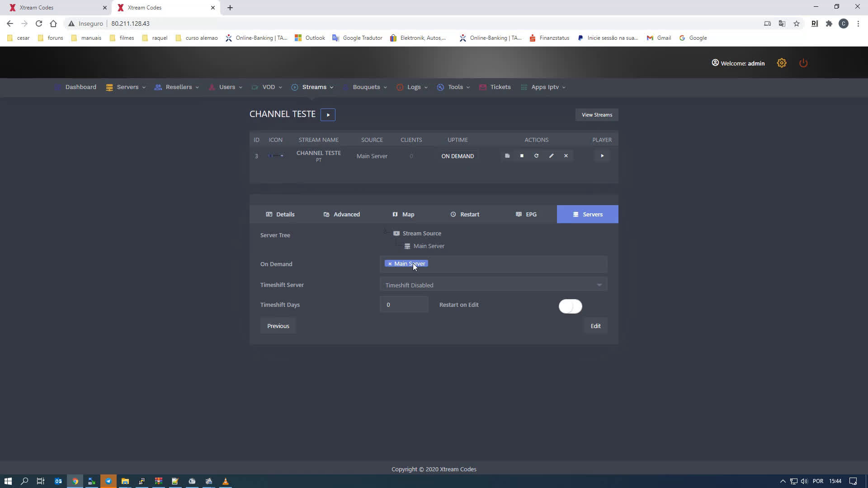Click the document icon in stream Actions
The image size is (868, 488).
coord(507,156)
